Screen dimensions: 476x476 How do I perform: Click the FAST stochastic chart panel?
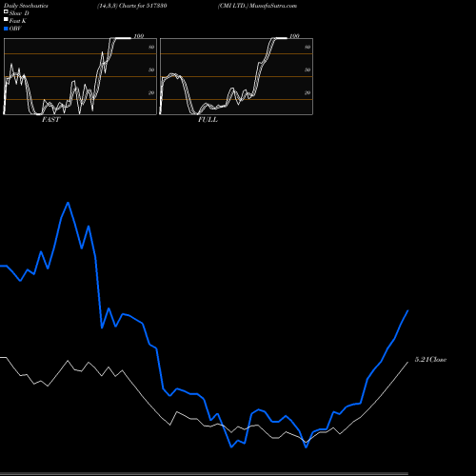[x=80, y=76]
